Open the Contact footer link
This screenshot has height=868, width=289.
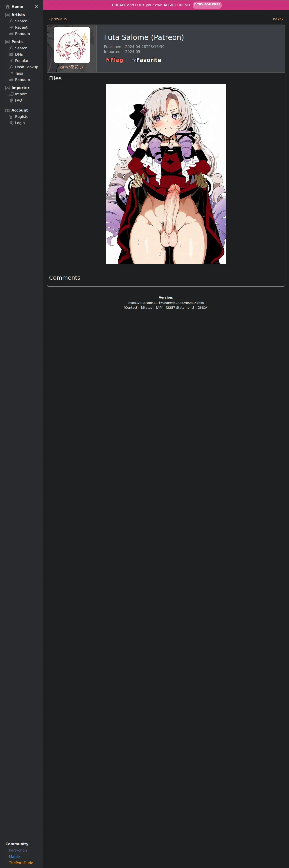(131, 308)
